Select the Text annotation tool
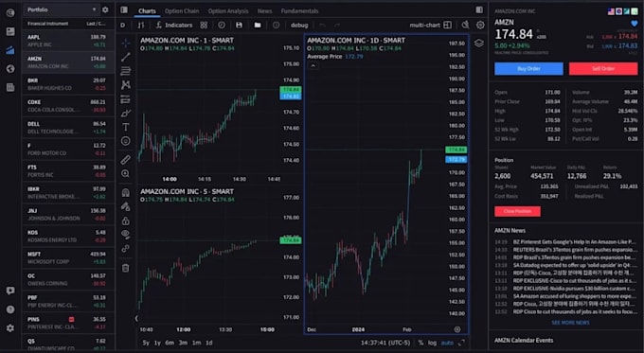The height and width of the screenshot is (353, 644). pyautogui.click(x=126, y=127)
